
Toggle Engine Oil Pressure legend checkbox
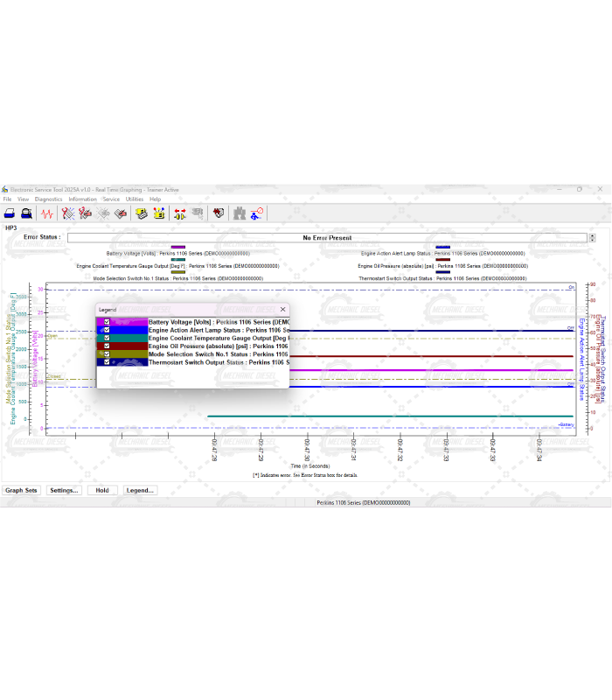pos(107,346)
